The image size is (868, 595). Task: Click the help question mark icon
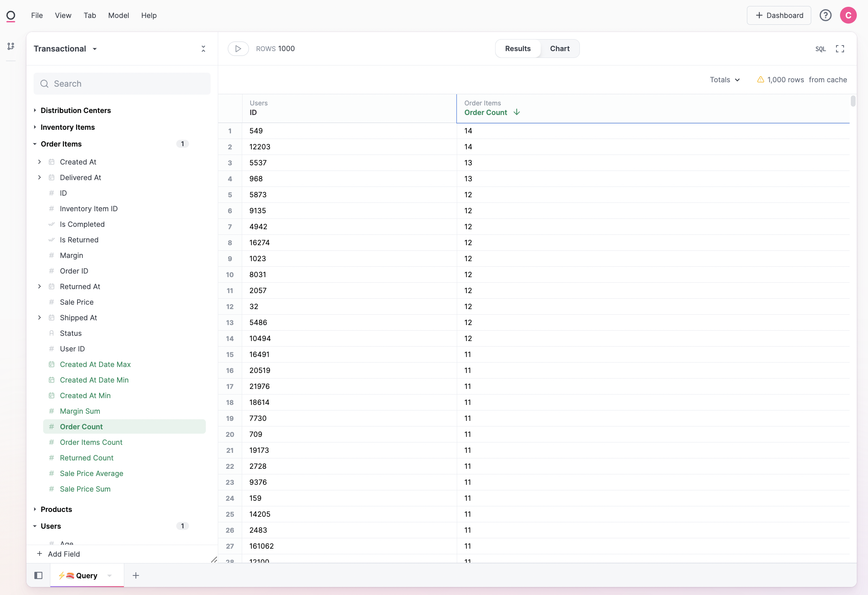825,15
